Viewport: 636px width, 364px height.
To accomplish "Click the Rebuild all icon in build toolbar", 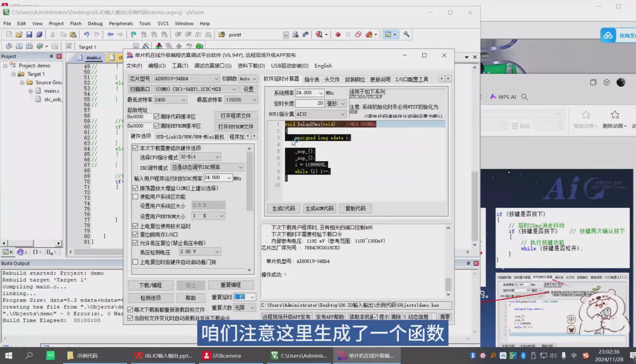I will pyautogui.click(x=29, y=46).
